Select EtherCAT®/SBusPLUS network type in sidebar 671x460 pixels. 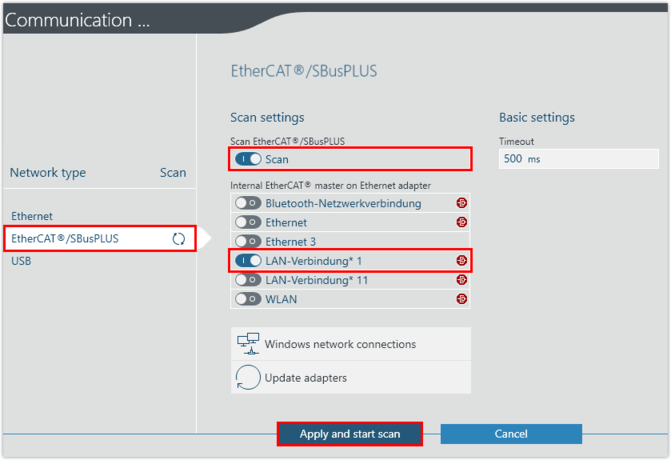coord(65,239)
